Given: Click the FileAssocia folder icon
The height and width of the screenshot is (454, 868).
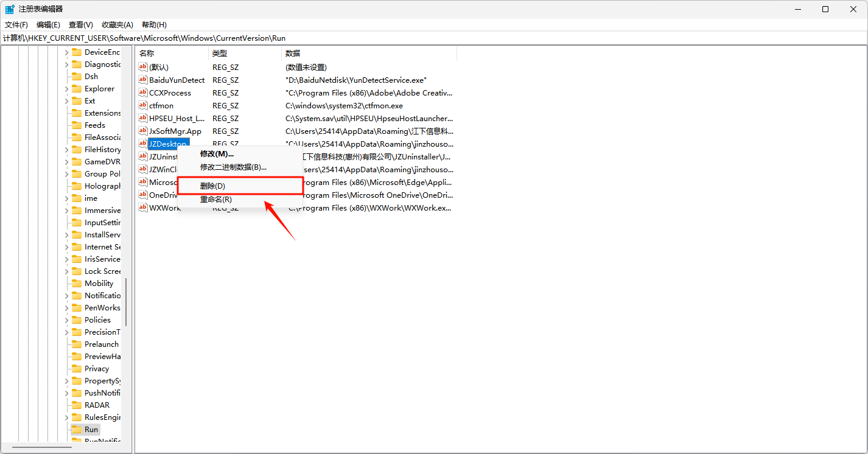Looking at the screenshot, I should tap(77, 137).
